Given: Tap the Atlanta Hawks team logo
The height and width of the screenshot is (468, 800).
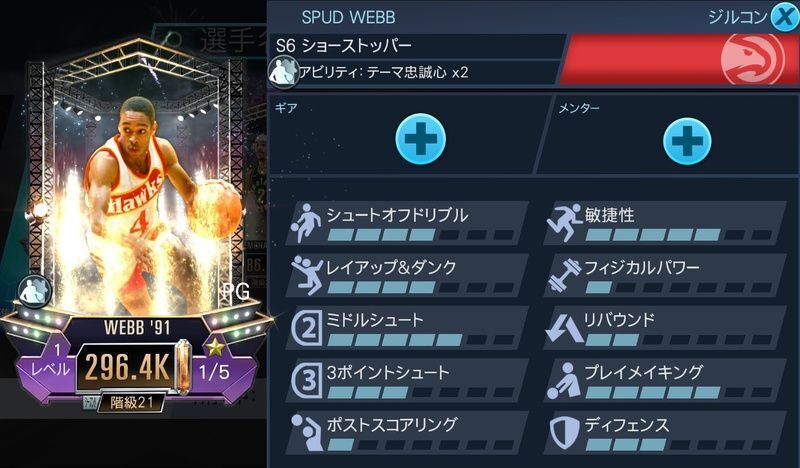Looking at the screenshot, I should tap(752, 59).
